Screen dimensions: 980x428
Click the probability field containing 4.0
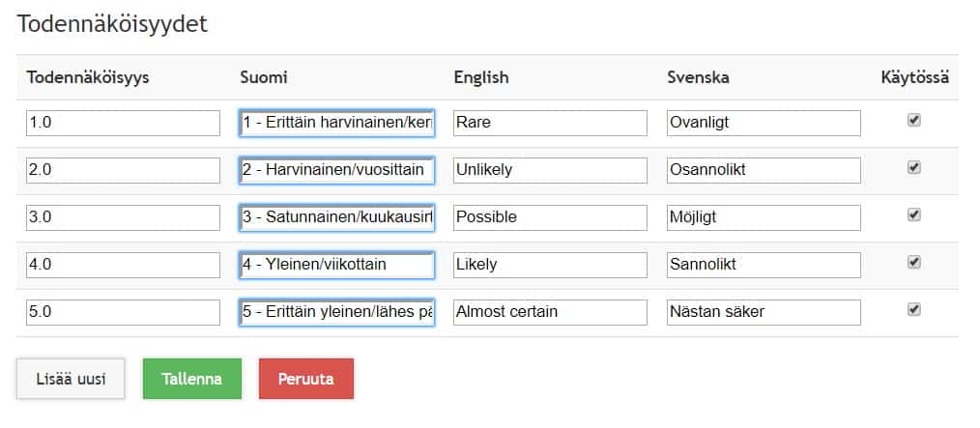[123, 265]
